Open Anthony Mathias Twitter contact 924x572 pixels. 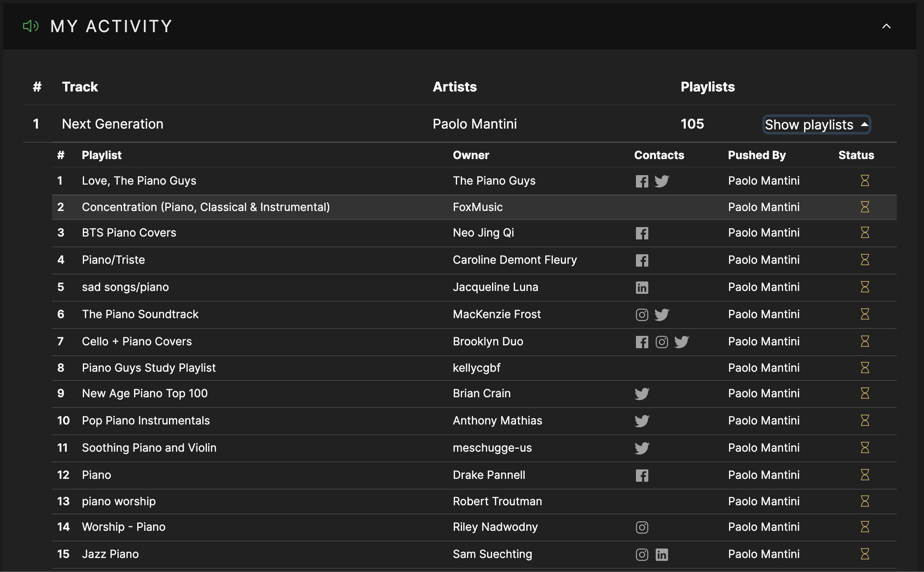(x=642, y=421)
